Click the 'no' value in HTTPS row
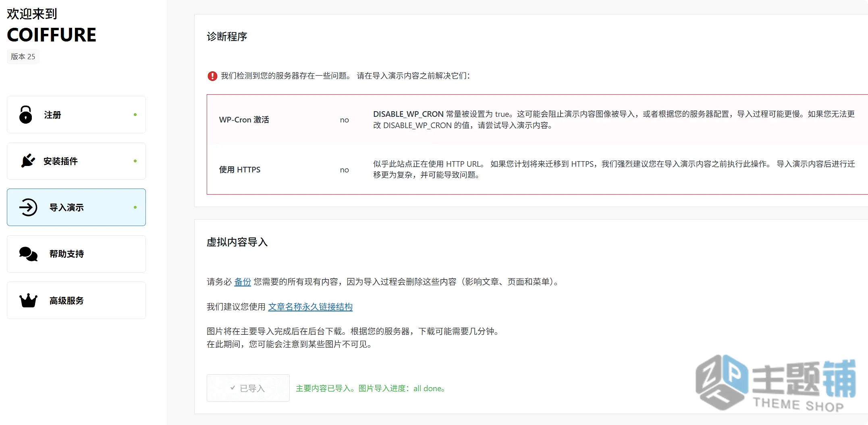The image size is (868, 425). click(345, 170)
